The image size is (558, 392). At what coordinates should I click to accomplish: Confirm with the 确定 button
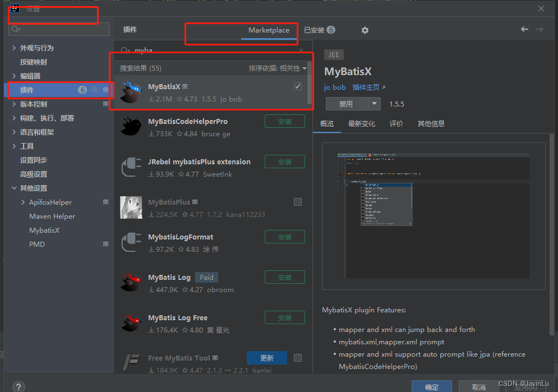coord(432,386)
